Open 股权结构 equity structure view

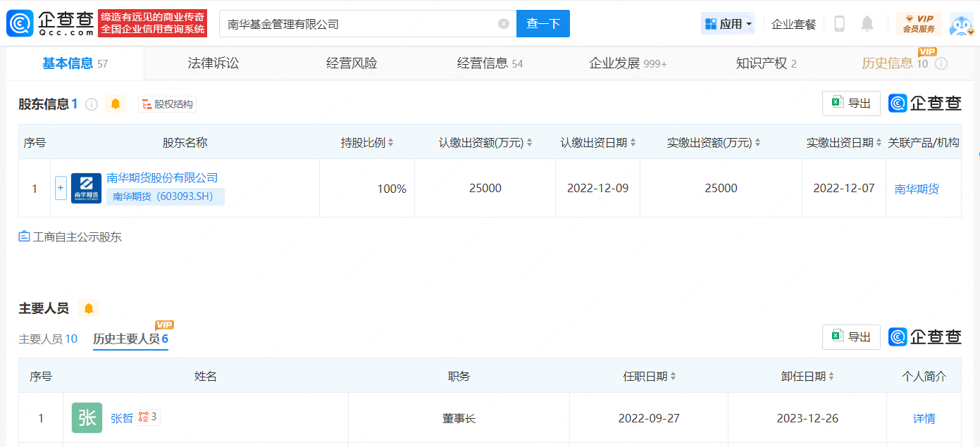click(167, 104)
